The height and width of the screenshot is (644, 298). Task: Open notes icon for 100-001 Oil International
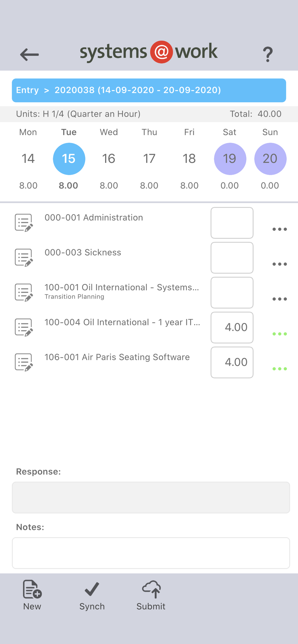tap(24, 293)
